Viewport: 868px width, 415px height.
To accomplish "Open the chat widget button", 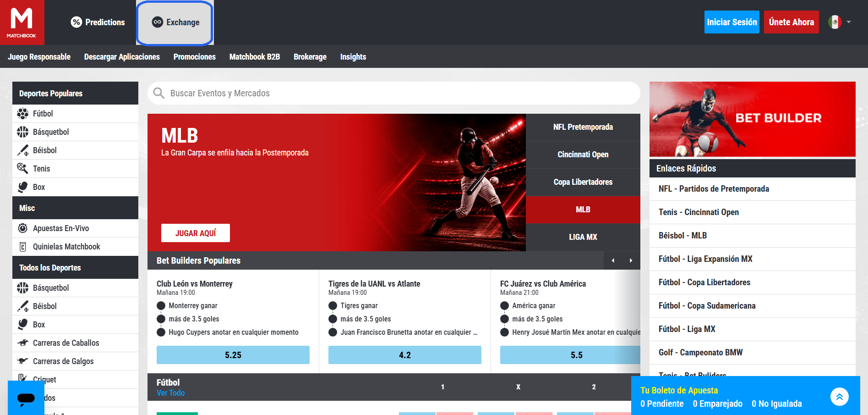I will [x=26, y=398].
